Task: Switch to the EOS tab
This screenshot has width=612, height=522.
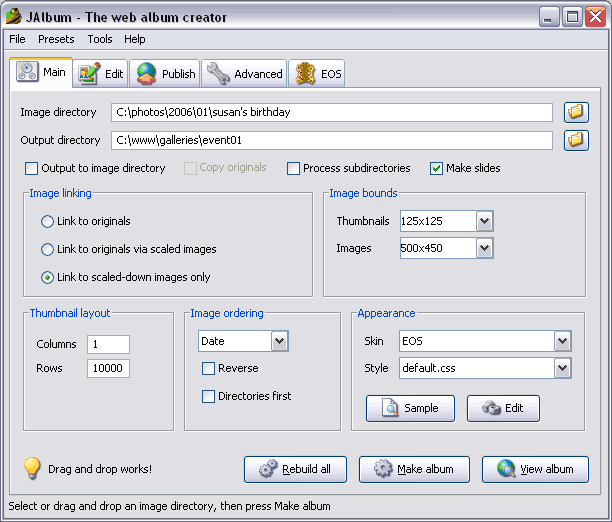Action: [317, 73]
